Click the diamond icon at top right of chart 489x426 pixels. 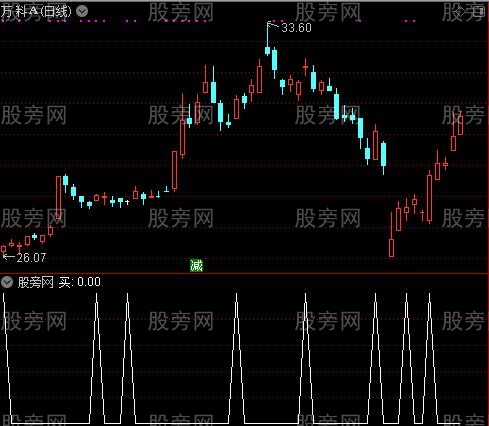(x=460, y=12)
